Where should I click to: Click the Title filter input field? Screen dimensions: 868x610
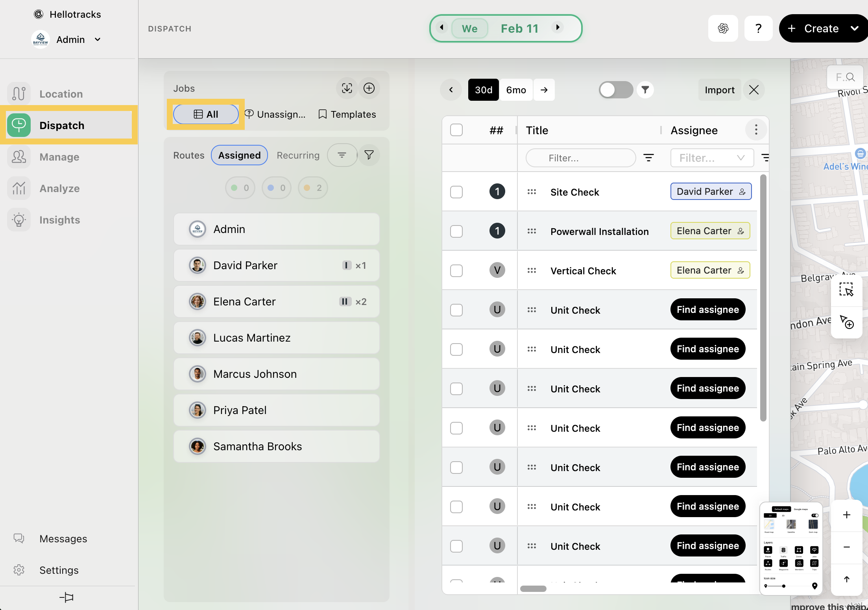coord(580,158)
